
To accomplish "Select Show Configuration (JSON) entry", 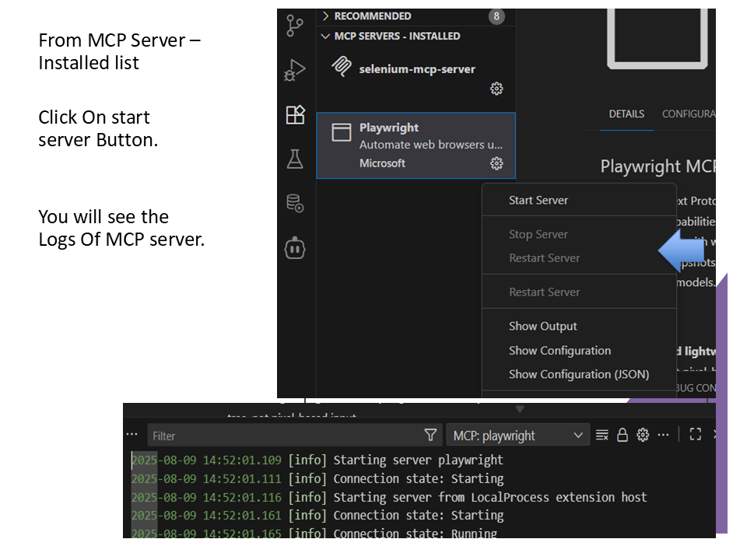I will [x=579, y=374].
